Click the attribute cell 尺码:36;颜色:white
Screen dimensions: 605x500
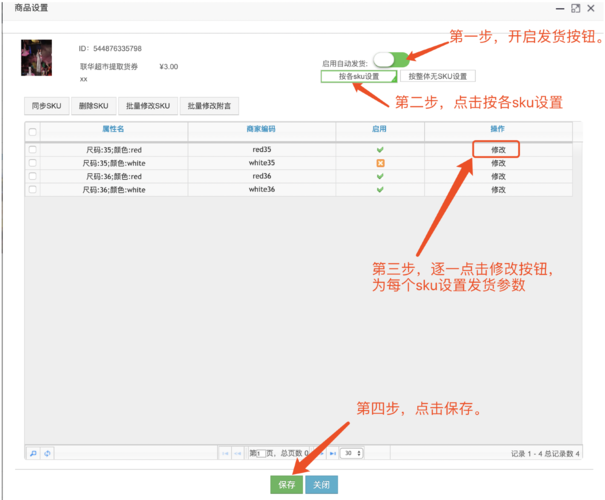(x=114, y=190)
